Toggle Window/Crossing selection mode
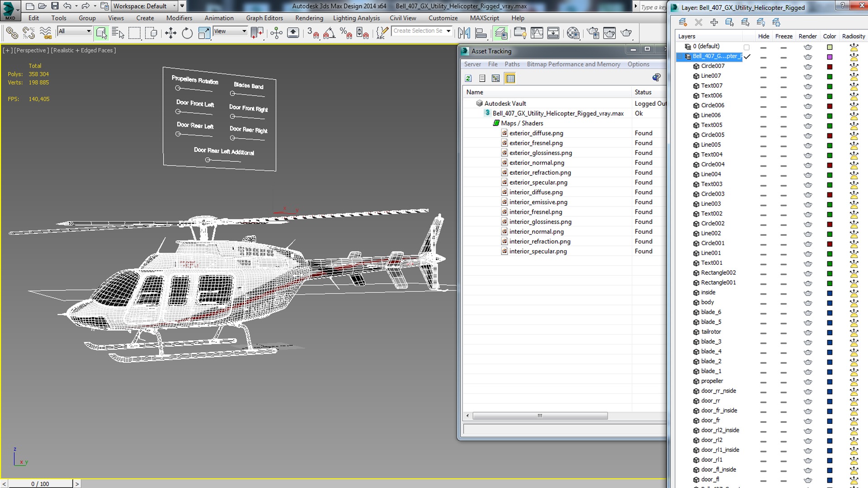The image size is (868, 488). (x=151, y=33)
